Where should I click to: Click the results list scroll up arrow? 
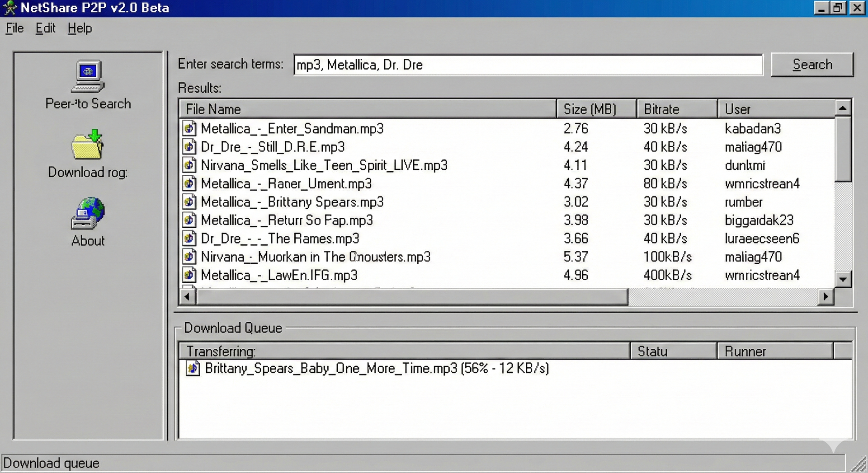[843, 108]
